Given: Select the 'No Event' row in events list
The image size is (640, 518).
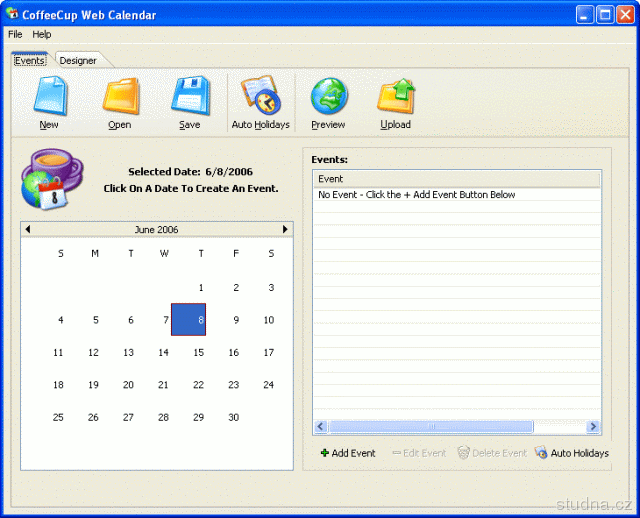Looking at the screenshot, I should (x=457, y=195).
